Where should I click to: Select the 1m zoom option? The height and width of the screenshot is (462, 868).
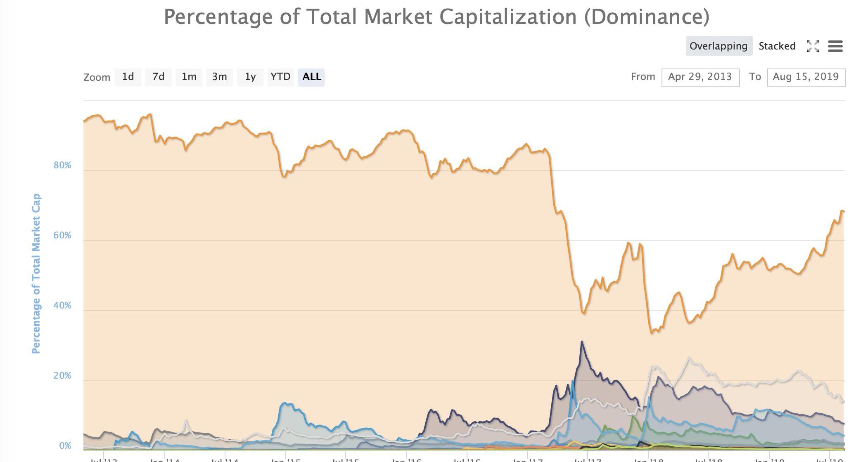(x=189, y=77)
